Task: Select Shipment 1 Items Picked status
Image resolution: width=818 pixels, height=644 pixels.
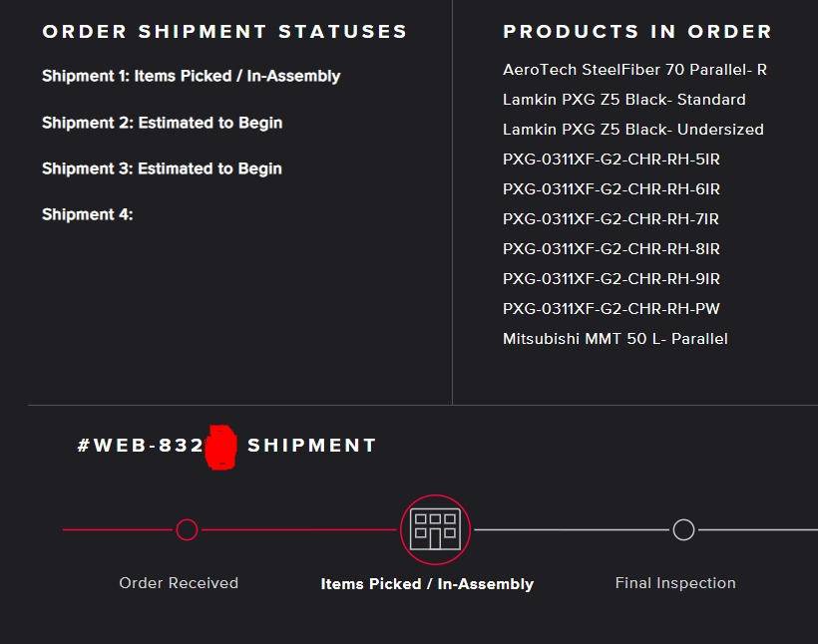Action: tap(191, 76)
